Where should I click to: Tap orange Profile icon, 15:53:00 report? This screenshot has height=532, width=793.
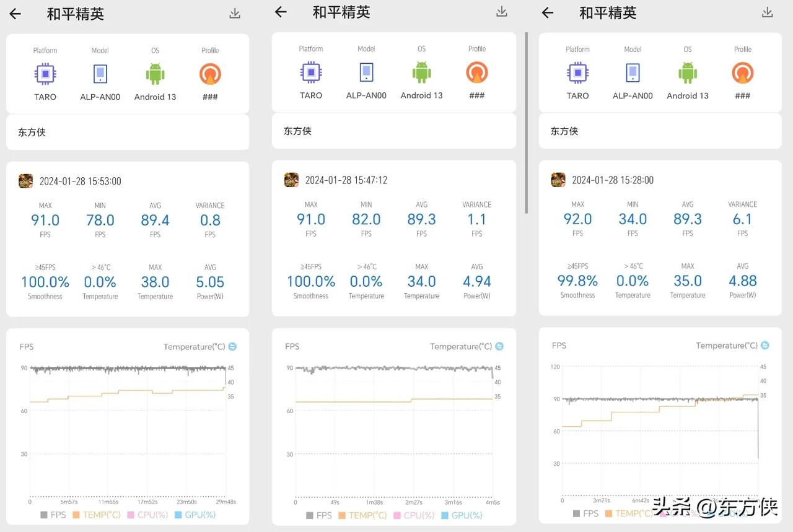pos(210,74)
